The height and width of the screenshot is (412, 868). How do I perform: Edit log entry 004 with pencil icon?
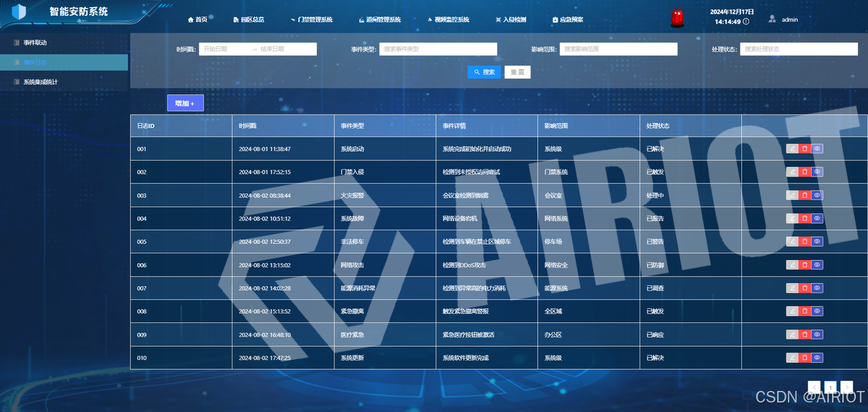[x=792, y=219]
